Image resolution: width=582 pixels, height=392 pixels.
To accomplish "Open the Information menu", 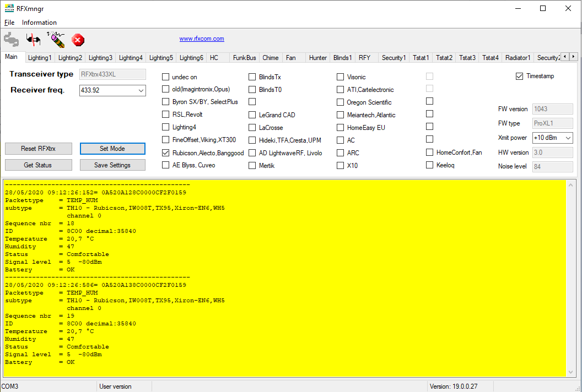I will click(39, 23).
